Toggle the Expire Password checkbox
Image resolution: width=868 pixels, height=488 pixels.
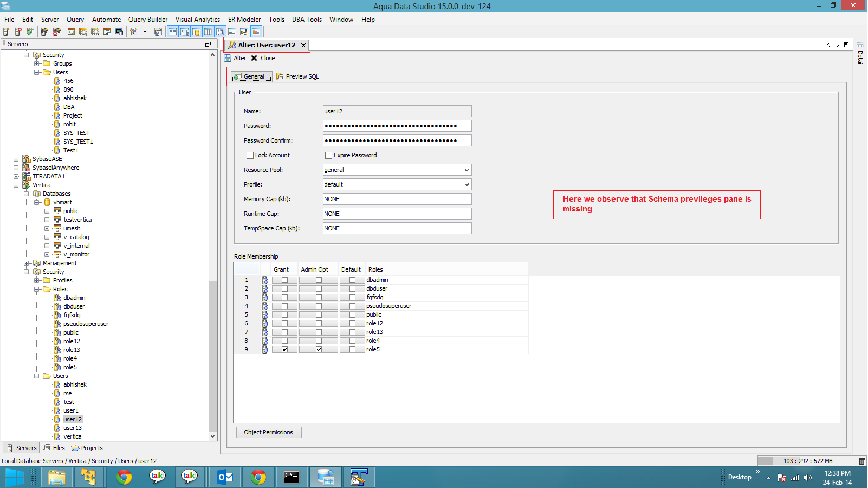tap(328, 155)
